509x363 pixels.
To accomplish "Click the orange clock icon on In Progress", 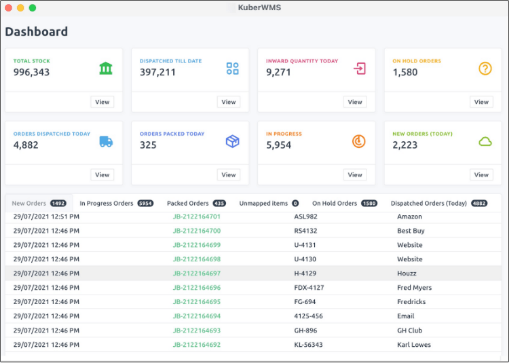I will click(359, 141).
